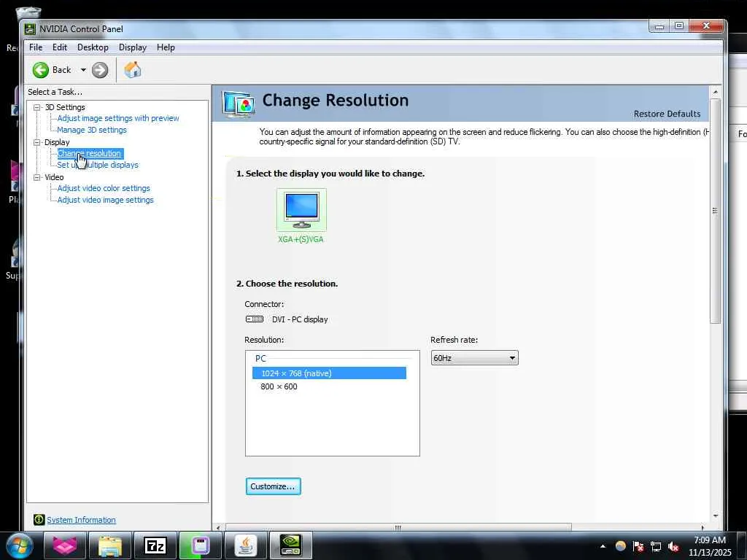Click the Change Resolution header icon
The height and width of the screenshot is (560, 747).
tap(239, 104)
